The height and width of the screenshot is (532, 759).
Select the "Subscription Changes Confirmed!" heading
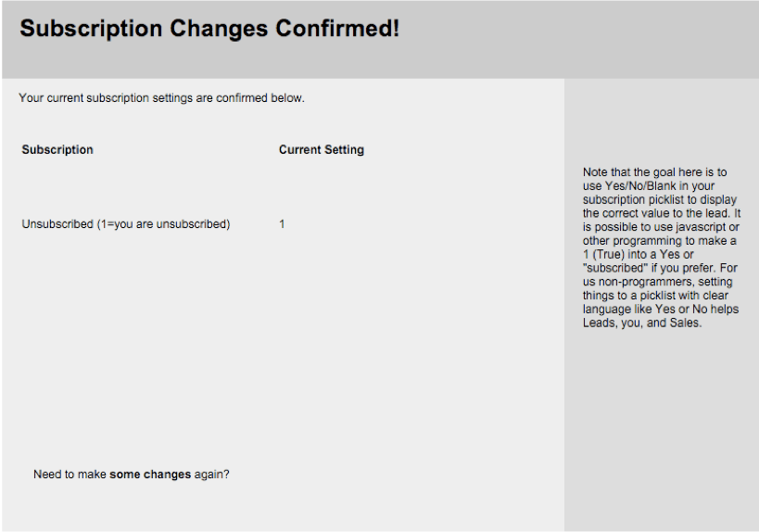coord(209,29)
